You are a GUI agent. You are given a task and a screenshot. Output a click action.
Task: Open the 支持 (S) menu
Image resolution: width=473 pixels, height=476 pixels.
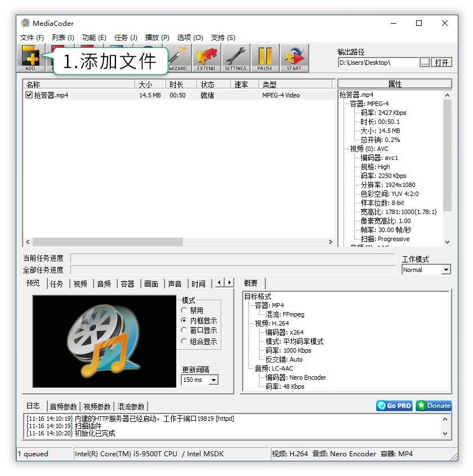point(223,38)
